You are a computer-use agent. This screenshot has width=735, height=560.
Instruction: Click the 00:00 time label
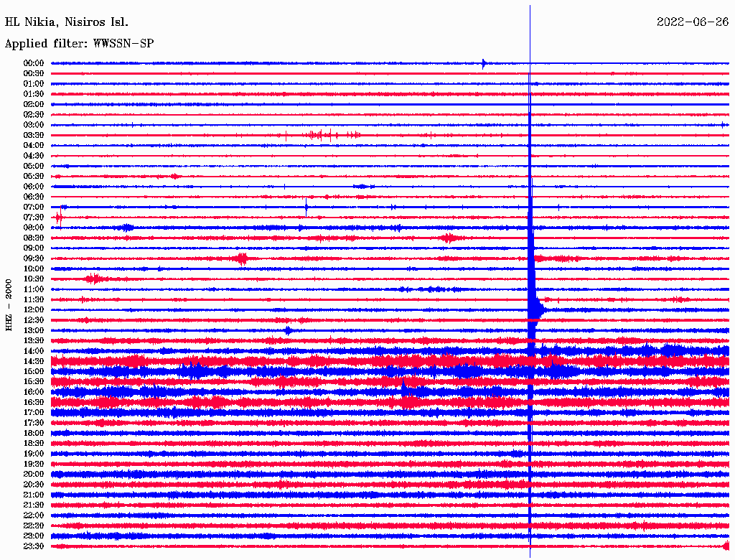click(34, 63)
